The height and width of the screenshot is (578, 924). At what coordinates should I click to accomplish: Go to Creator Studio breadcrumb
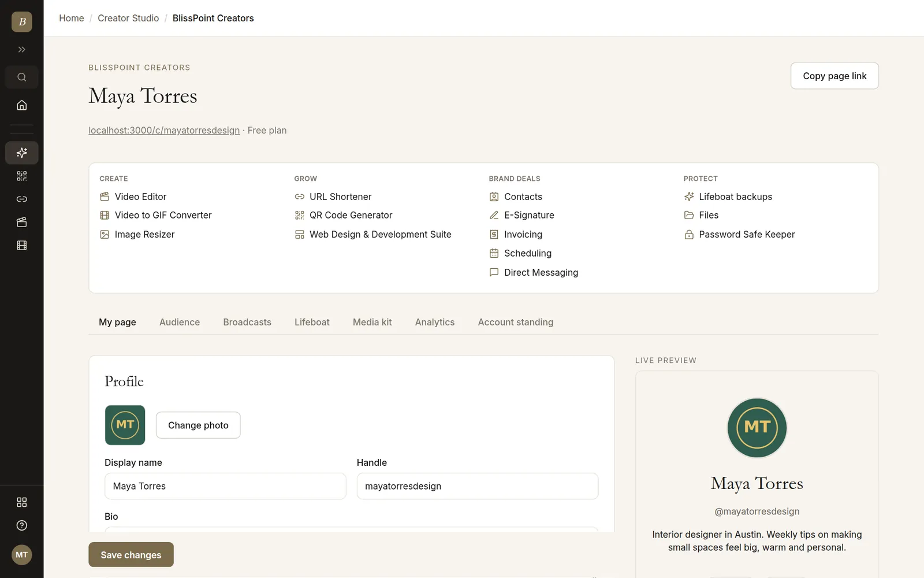pyautogui.click(x=128, y=18)
